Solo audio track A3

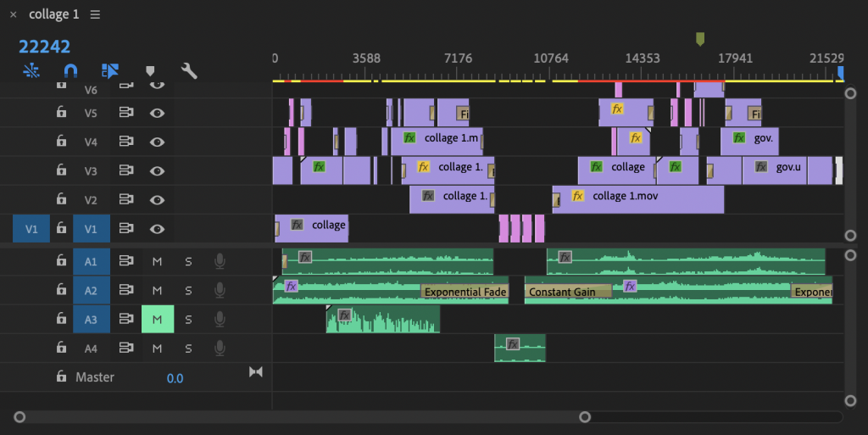[188, 320]
